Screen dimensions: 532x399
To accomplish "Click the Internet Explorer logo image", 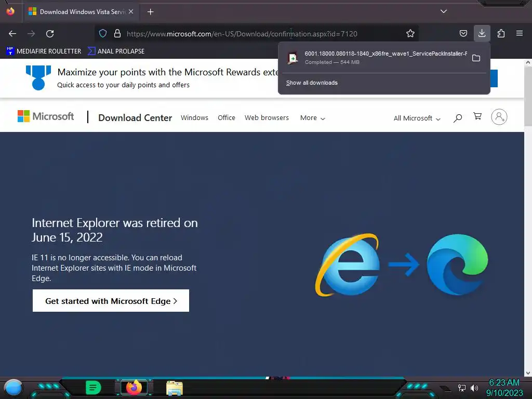I will coord(347,264).
